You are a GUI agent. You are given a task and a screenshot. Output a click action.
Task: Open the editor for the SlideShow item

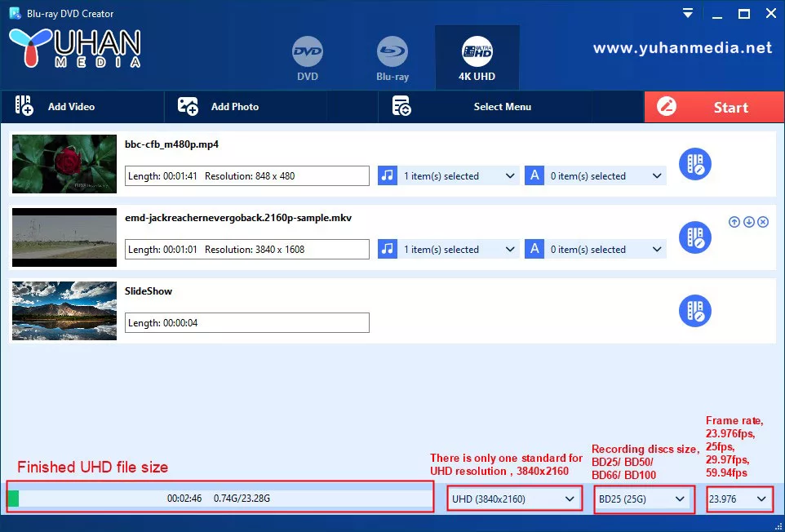pyautogui.click(x=694, y=311)
